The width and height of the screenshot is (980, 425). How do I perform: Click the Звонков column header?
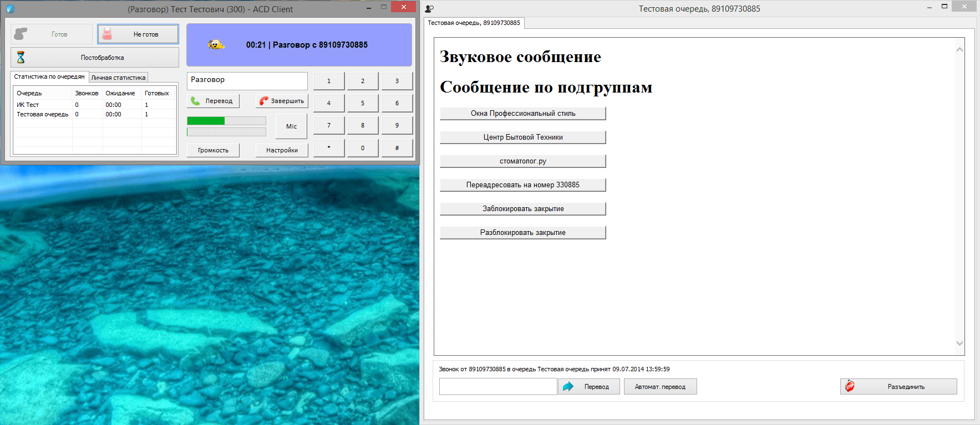[x=87, y=93]
